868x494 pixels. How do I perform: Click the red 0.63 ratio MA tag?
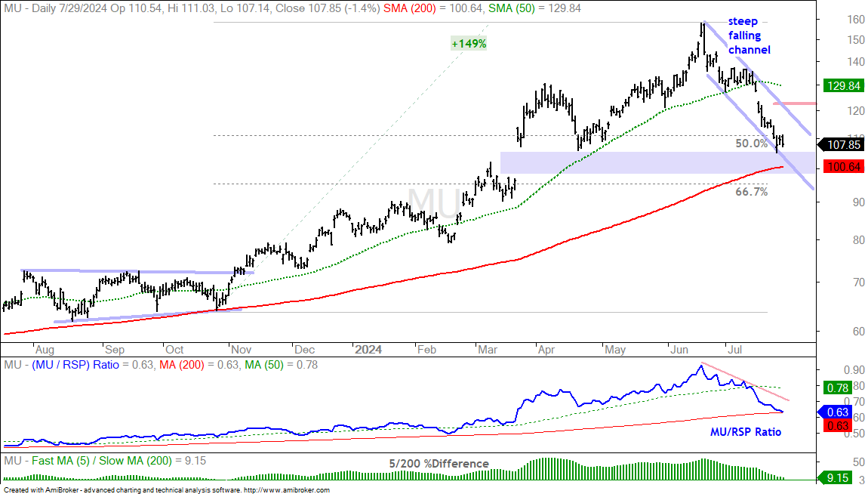(838, 426)
